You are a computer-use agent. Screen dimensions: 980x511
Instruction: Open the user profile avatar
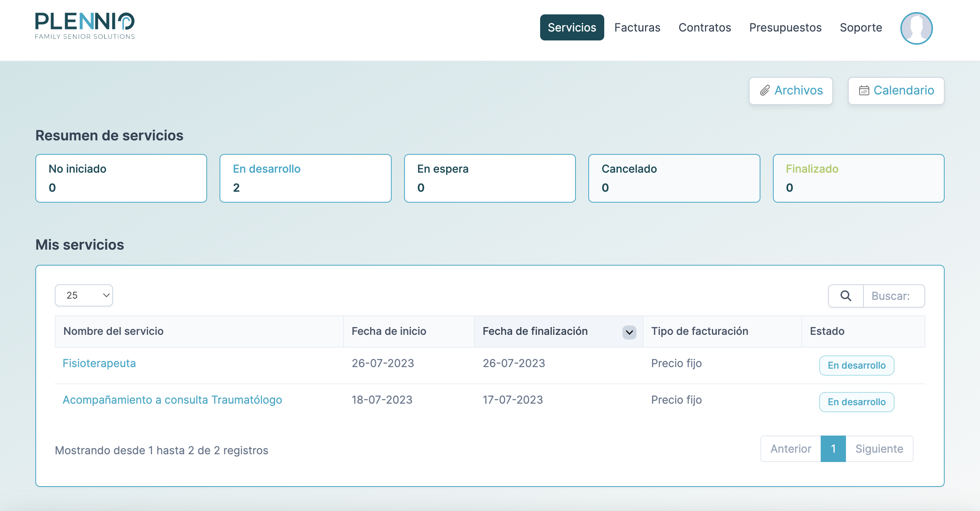coord(916,28)
